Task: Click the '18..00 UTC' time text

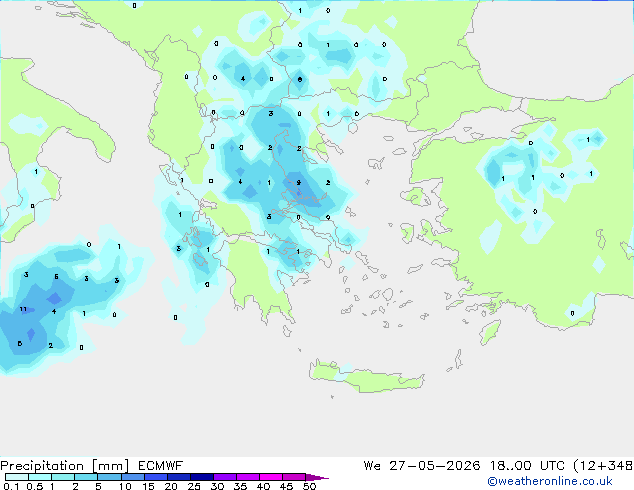Action: pyautogui.click(x=527, y=466)
